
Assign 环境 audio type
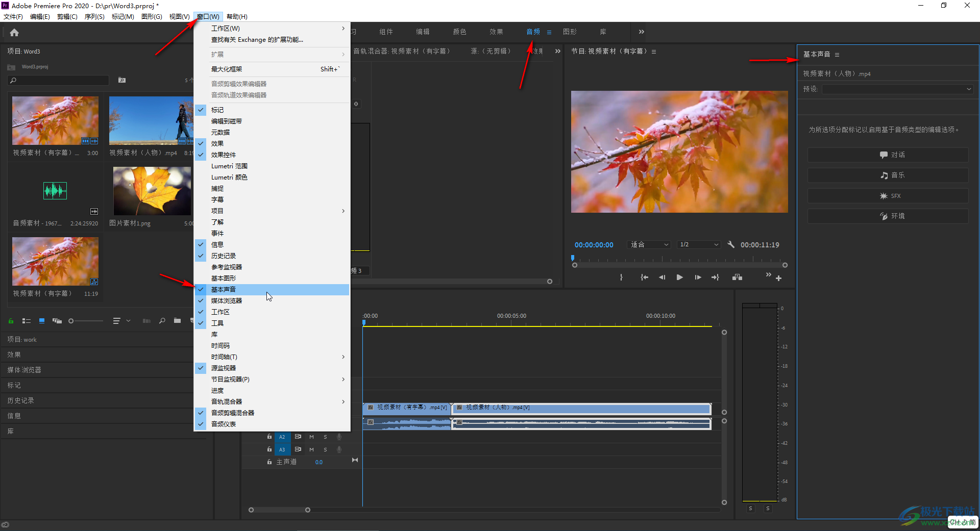(888, 216)
